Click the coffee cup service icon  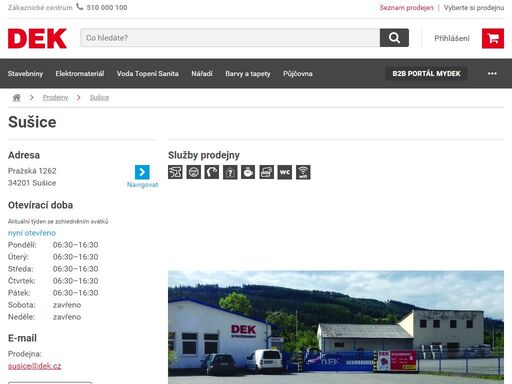(248, 172)
